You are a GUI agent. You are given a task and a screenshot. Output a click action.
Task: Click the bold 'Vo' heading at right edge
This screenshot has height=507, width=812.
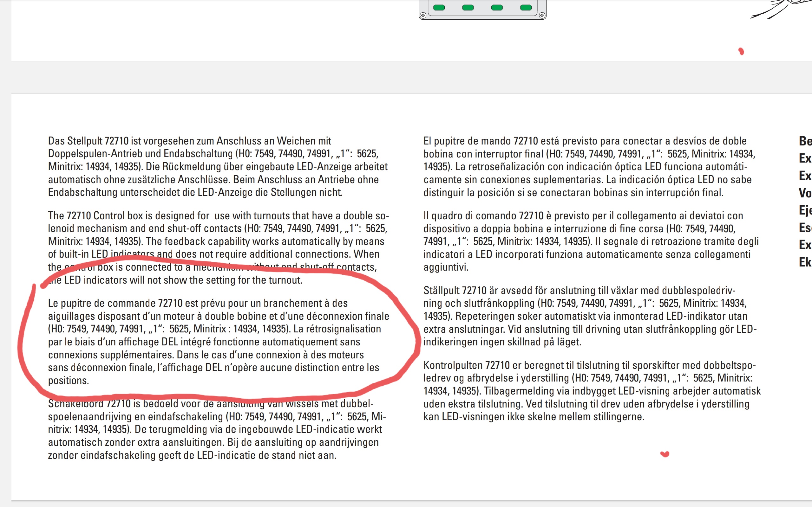[805, 193]
